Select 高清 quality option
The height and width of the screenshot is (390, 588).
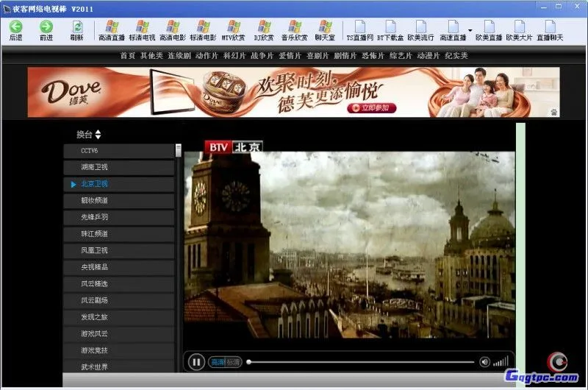tap(218, 362)
